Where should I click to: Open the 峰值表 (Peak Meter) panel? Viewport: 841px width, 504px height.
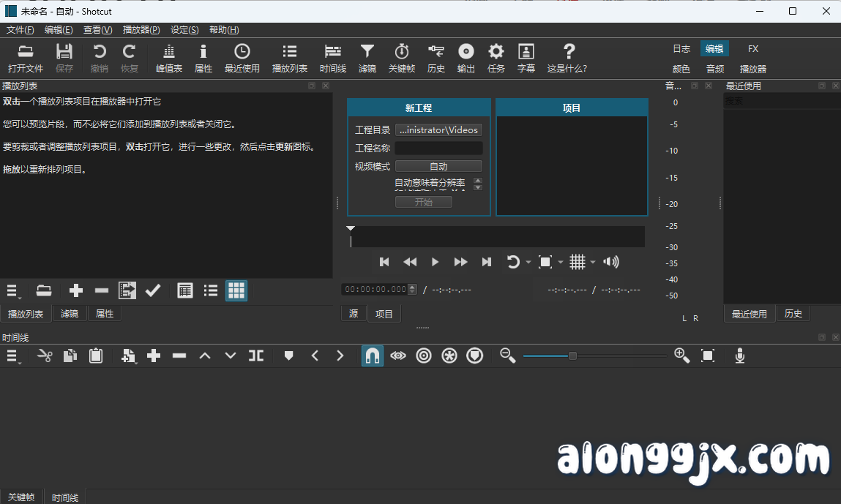[x=169, y=58]
